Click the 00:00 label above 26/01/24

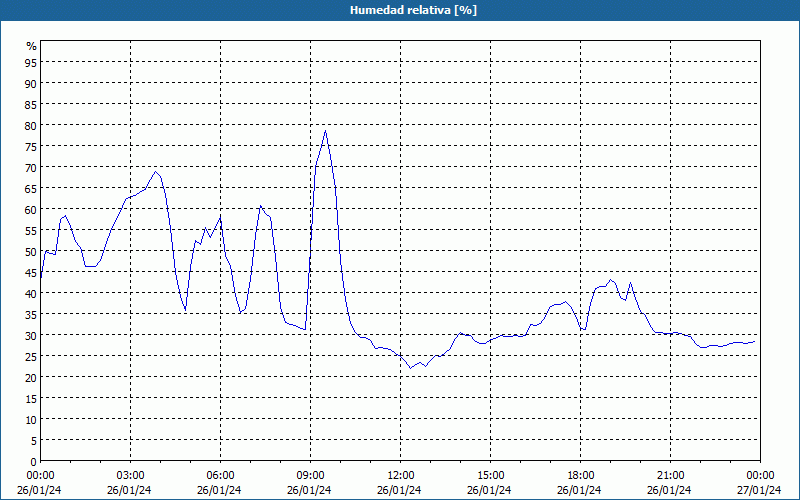pyautogui.click(x=40, y=476)
